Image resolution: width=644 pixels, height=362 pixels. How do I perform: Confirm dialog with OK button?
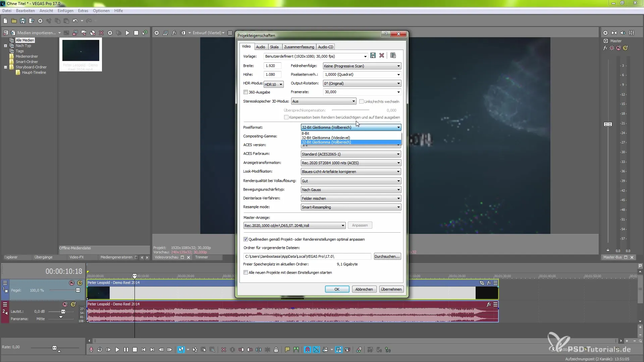coord(337,289)
